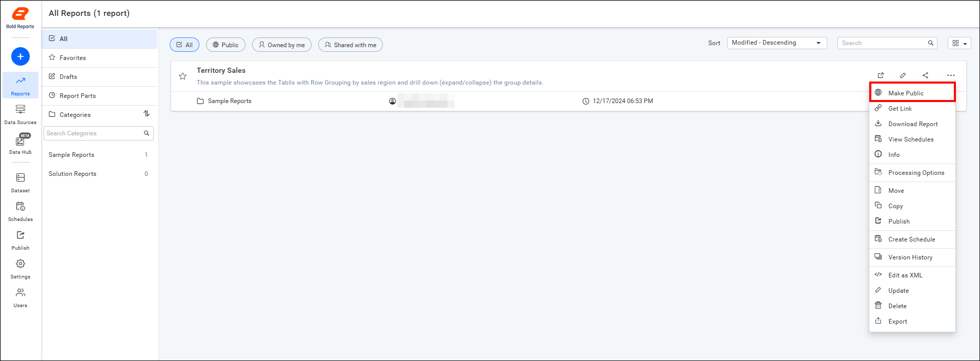
Task: Choose Delete in the menu
Action: (912, 306)
